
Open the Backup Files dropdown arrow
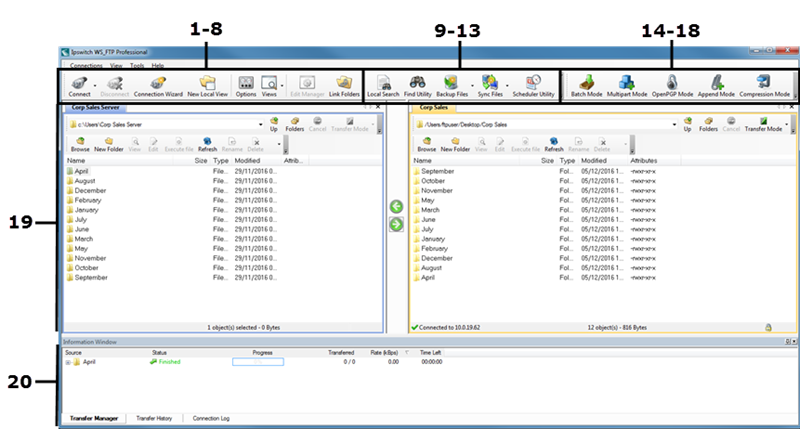pos(472,86)
